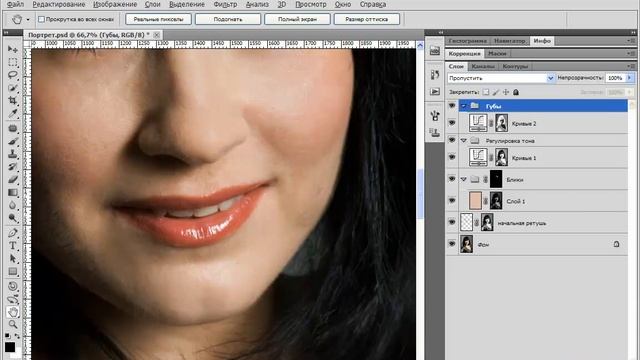Image resolution: width=640 pixels, height=360 pixels.
Task: Collapse the Регулировка тона group triangle
Action: 464,140
